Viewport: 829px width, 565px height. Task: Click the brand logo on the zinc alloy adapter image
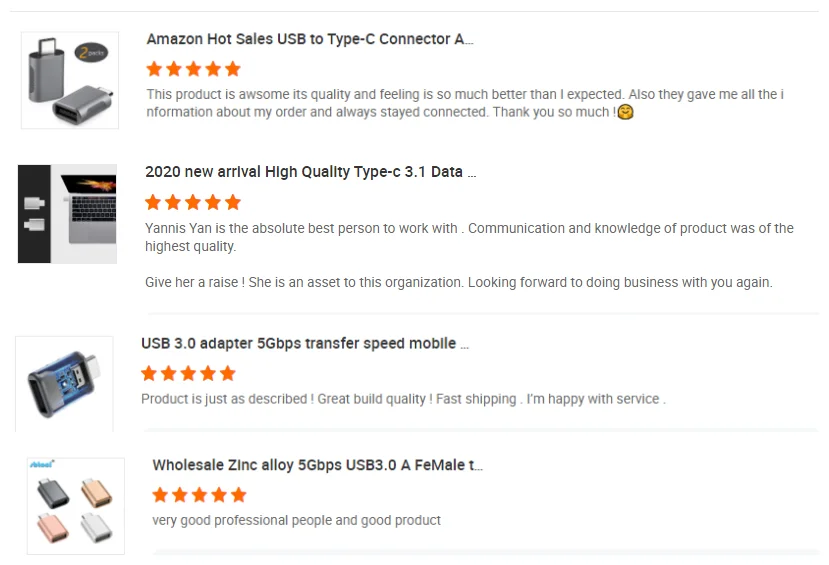(42, 463)
